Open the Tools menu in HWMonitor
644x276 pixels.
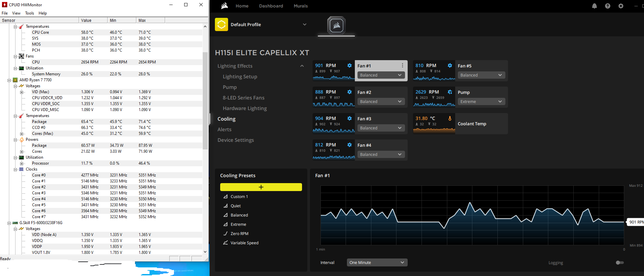(x=29, y=13)
